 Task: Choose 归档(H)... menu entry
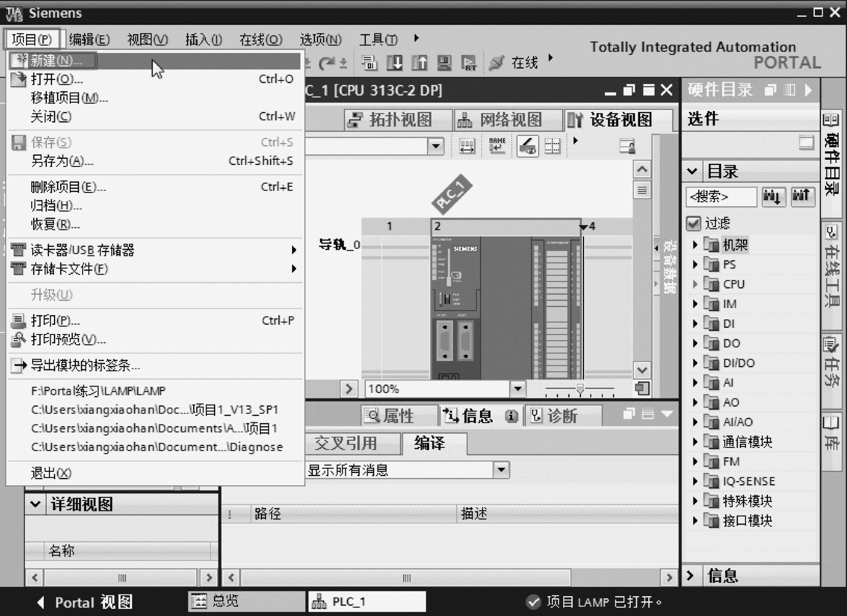tap(155, 206)
